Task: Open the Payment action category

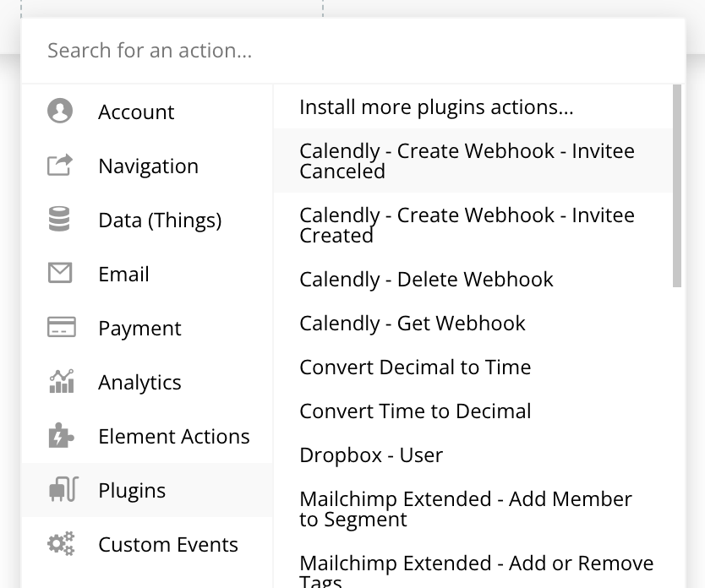Action: (147, 328)
